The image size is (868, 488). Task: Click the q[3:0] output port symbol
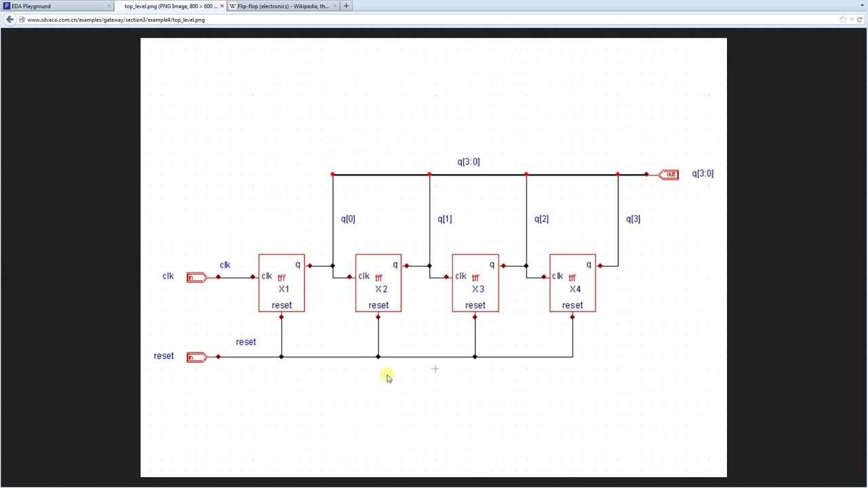tap(669, 175)
